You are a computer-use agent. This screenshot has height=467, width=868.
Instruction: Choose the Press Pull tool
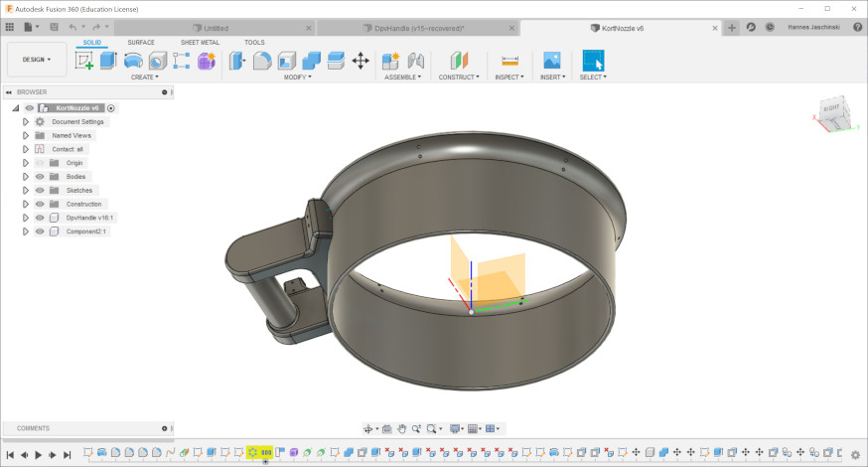(x=237, y=61)
